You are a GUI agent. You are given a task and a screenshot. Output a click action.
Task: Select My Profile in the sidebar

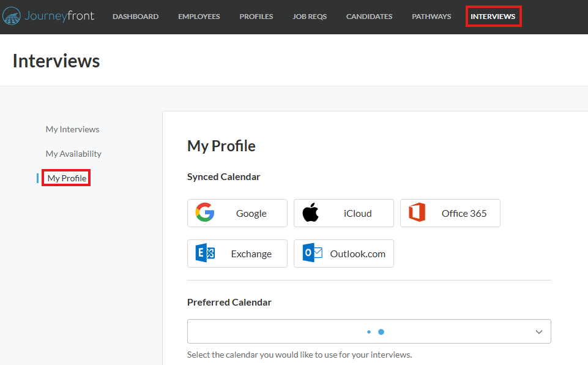65,178
